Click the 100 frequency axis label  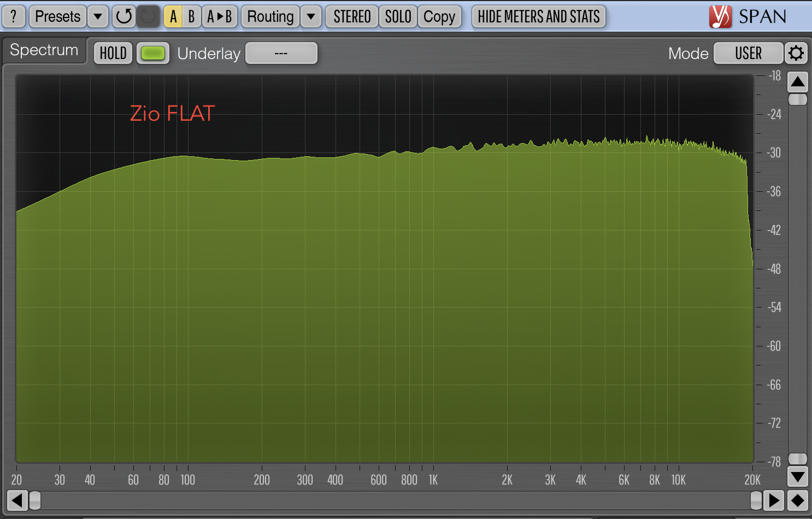[188, 480]
